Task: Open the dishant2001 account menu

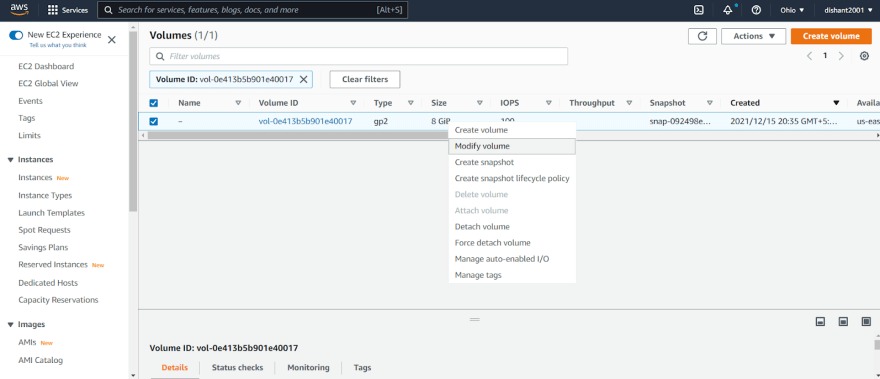Action: point(847,10)
